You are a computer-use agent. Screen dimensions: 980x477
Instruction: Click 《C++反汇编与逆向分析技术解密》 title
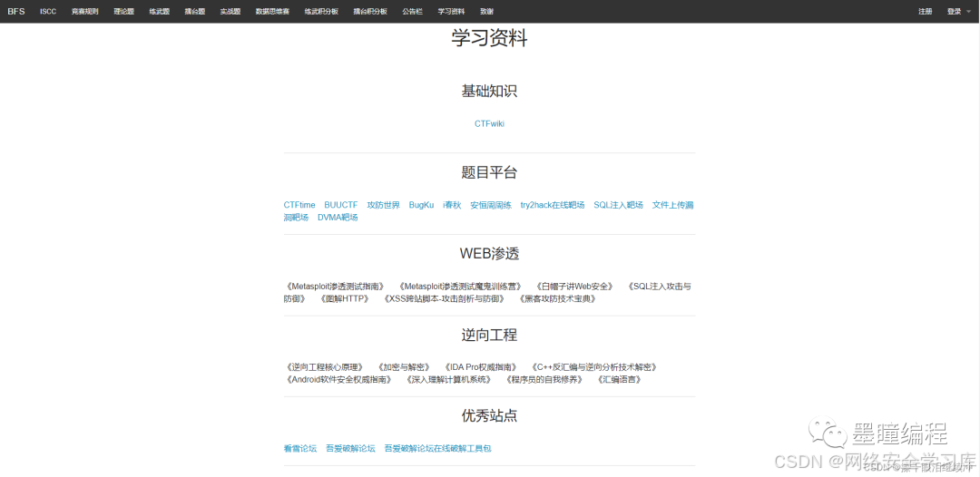tap(593, 367)
